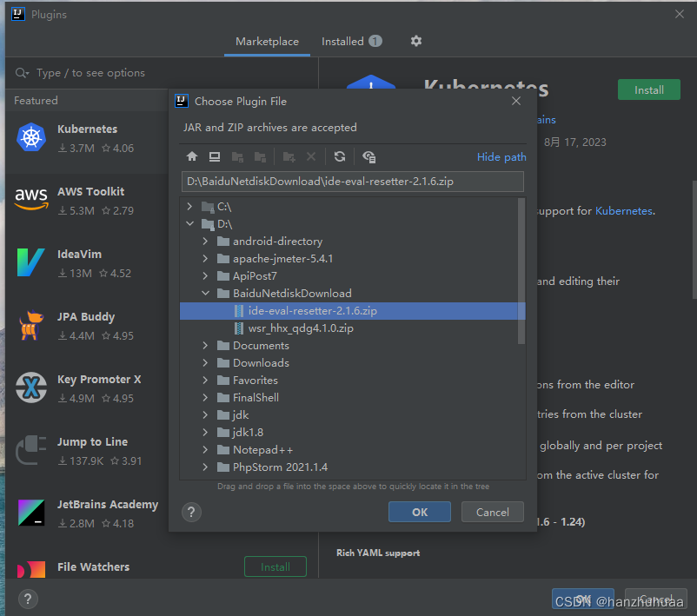
Task: Expand the ApiPost7 folder
Action: click(x=205, y=275)
